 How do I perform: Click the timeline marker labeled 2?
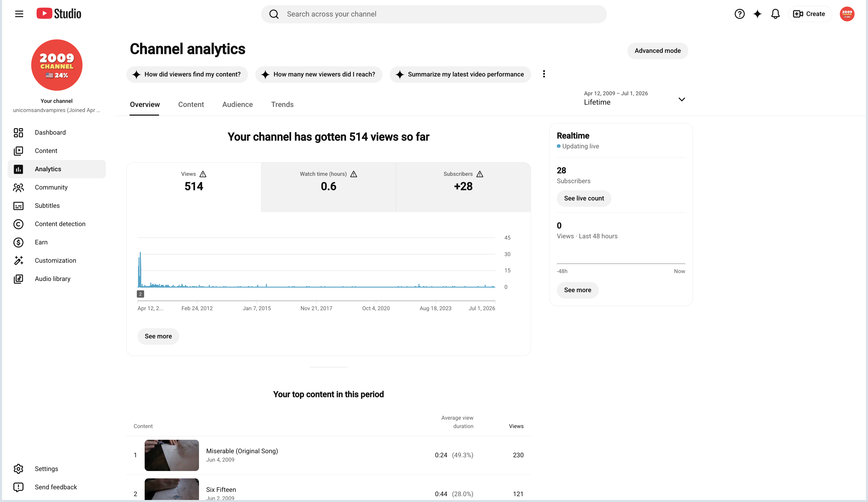pos(140,294)
